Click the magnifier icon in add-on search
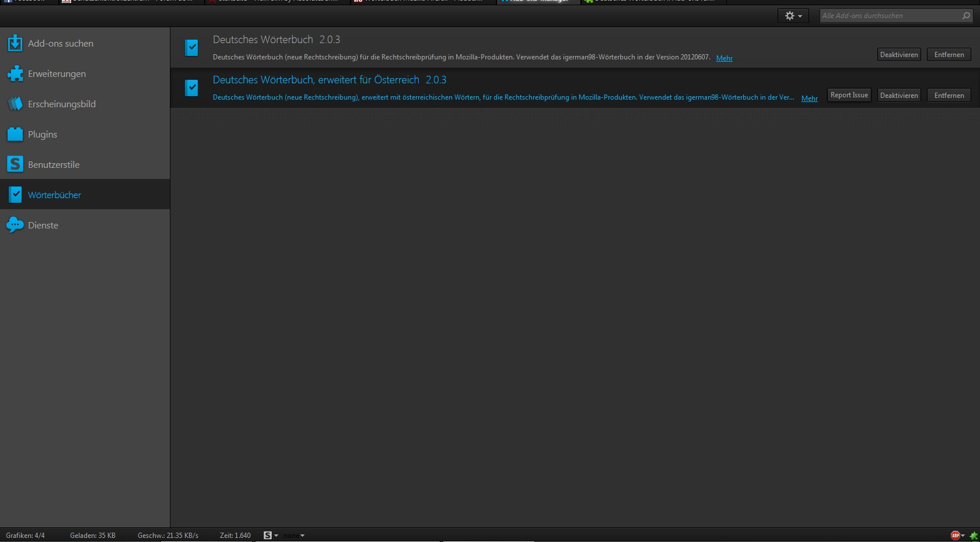The height and width of the screenshot is (542, 980). [966, 16]
